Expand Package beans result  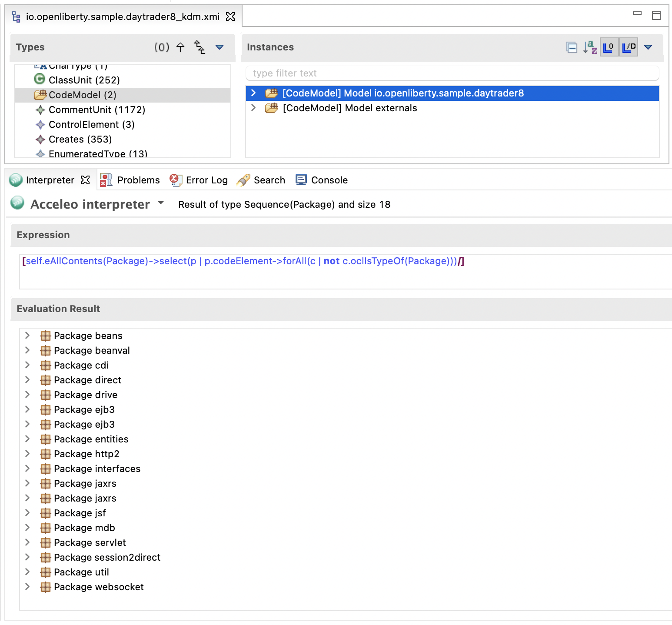coord(27,336)
